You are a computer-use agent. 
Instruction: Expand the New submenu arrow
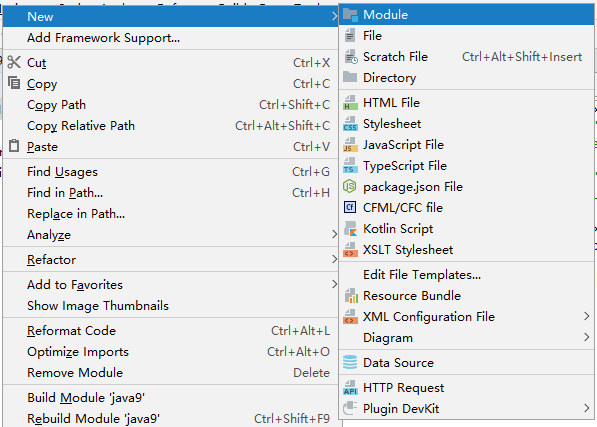pos(334,16)
